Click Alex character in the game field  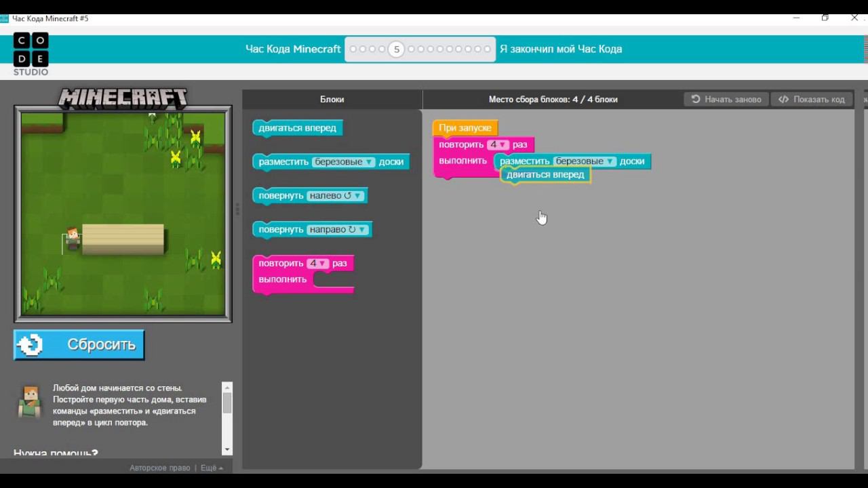72,239
